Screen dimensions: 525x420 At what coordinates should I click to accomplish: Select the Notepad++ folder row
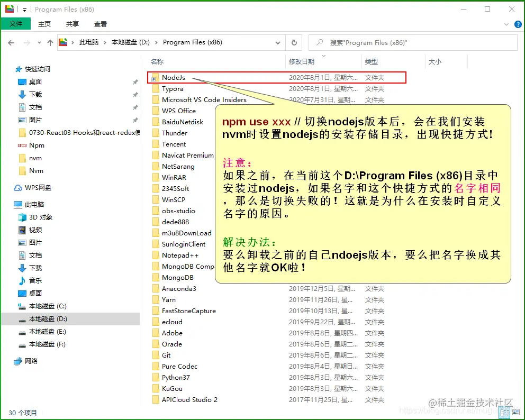(176, 255)
